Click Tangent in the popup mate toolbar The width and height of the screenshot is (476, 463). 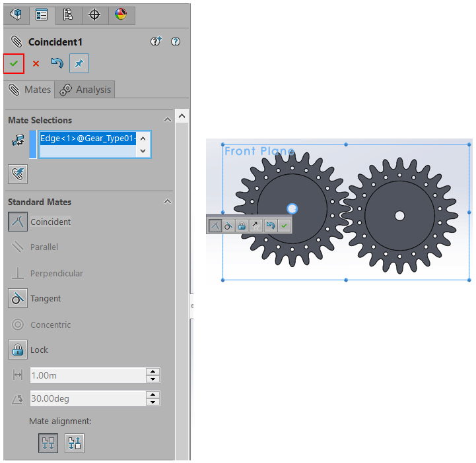228,226
